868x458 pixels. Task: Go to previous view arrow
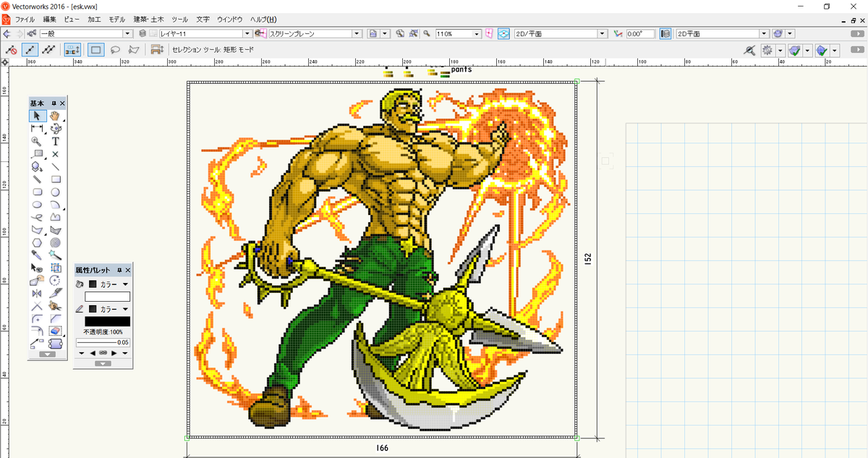pos(7,33)
